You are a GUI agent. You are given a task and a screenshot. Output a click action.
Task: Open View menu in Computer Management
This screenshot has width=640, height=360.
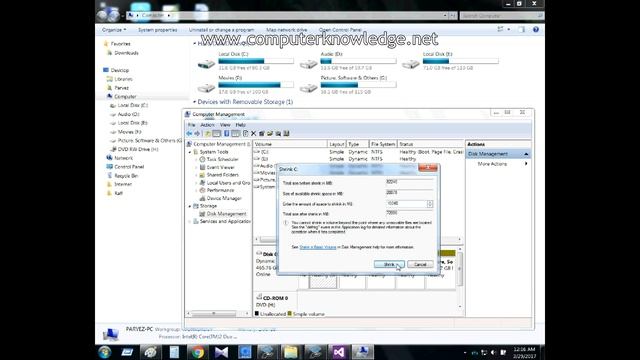(225, 124)
